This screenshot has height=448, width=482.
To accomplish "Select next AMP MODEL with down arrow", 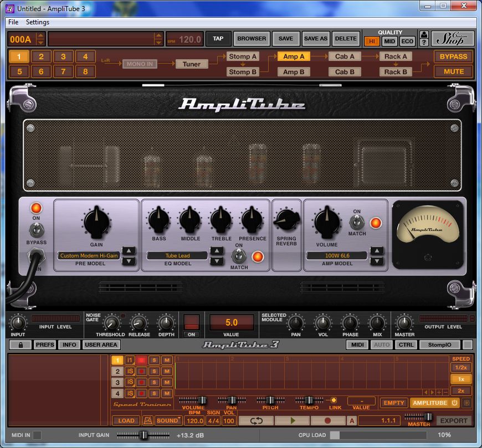I will click(x=377, y=261).
